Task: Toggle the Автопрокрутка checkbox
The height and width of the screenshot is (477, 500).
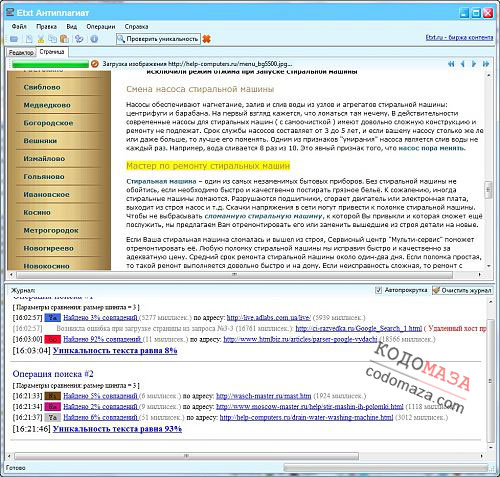Action: click(x=378, y=290)
